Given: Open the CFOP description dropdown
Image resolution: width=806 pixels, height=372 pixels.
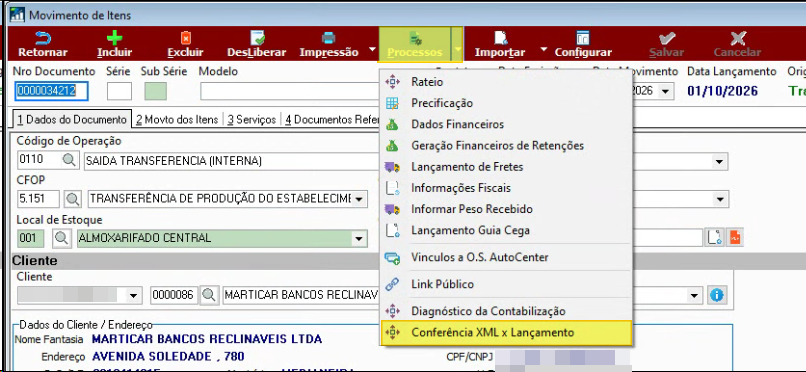Looking at the screenshot, I should [359, 199].
